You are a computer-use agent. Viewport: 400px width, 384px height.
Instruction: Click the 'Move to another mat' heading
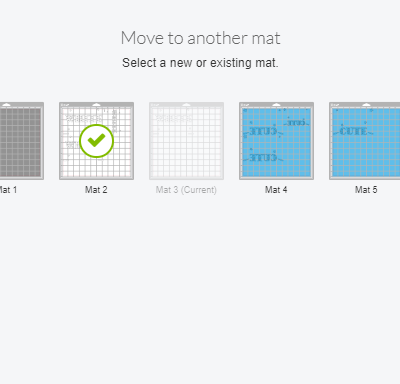click(200, 38)
